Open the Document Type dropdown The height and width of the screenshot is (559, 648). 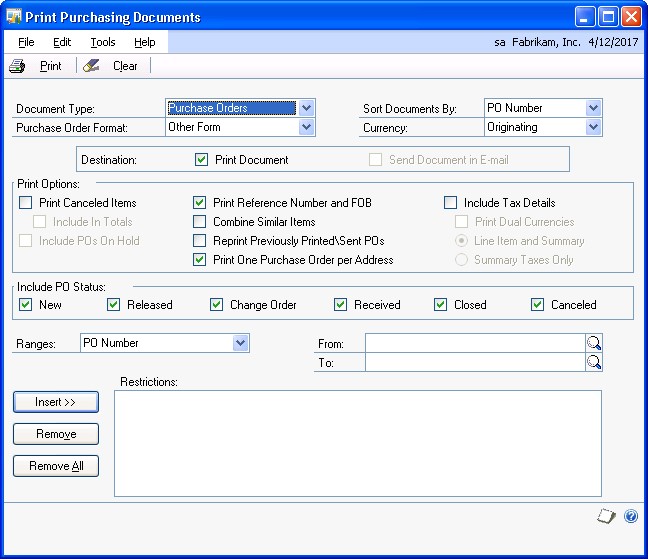pos(306,108)
